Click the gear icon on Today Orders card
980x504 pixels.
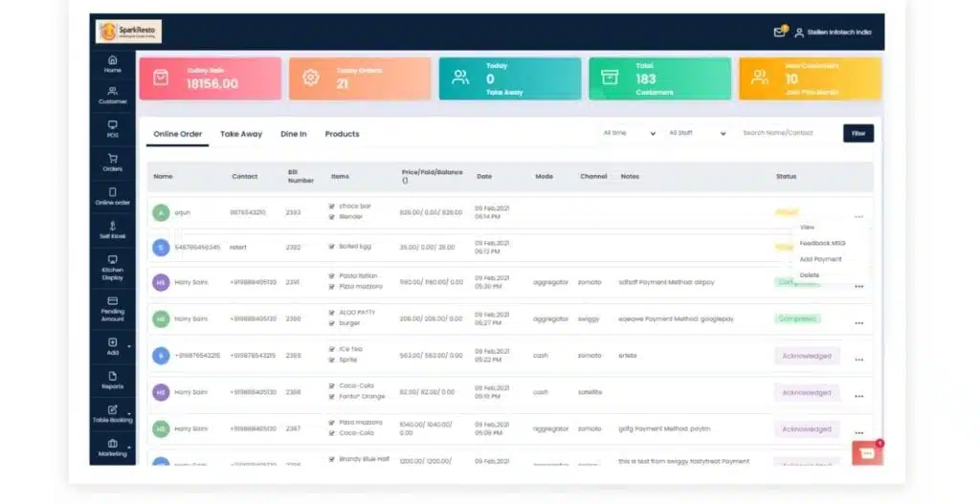click(x=311, y=77)
